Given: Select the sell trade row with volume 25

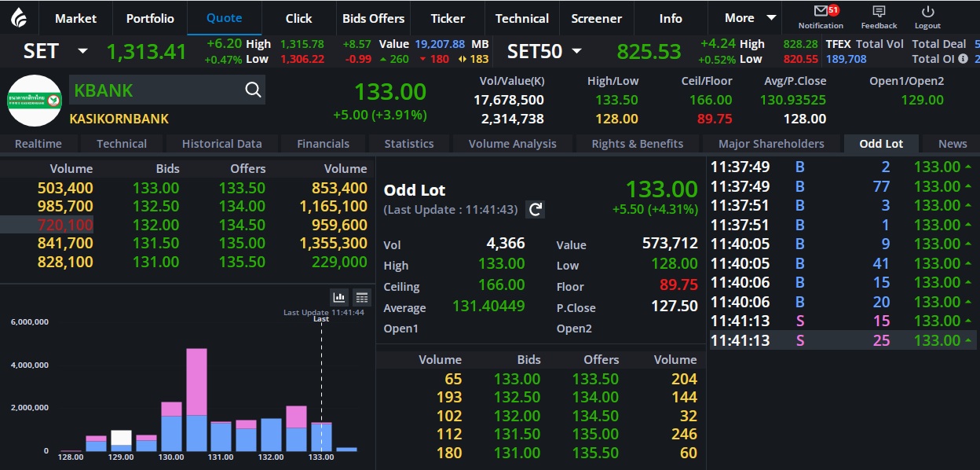Looking at the screenshot, I should tap(843, 340).
